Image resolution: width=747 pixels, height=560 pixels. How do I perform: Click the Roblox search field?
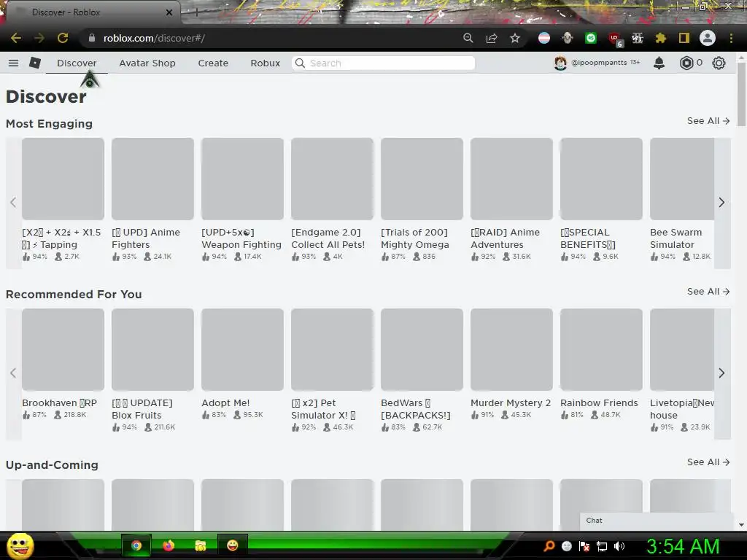coord(384,63)
